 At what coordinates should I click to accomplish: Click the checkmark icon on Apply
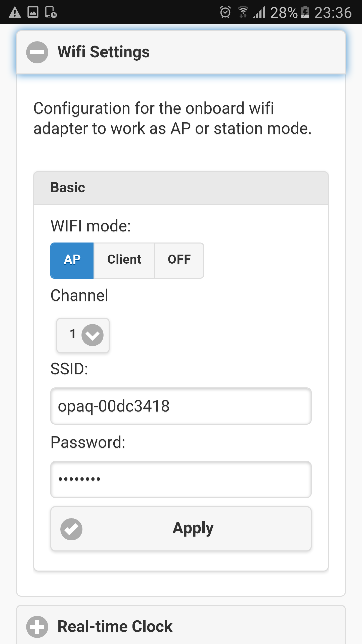(71, 529)
